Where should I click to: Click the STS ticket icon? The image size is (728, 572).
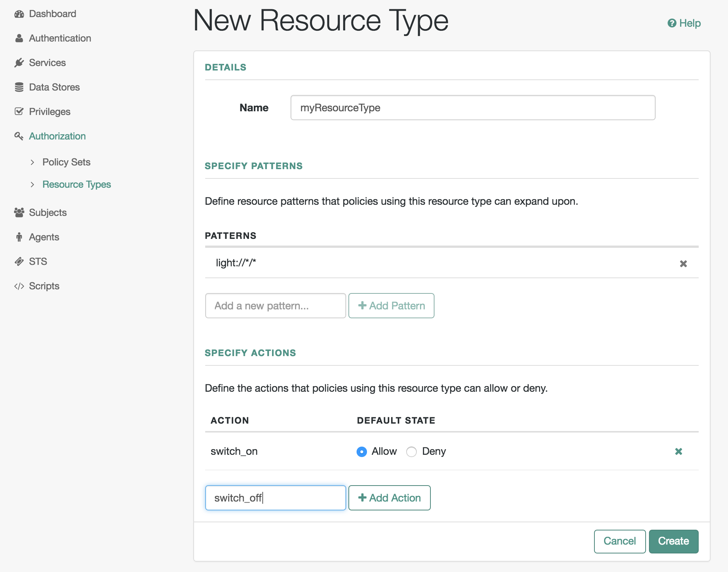pyautogui.click(x=19, y=262)
